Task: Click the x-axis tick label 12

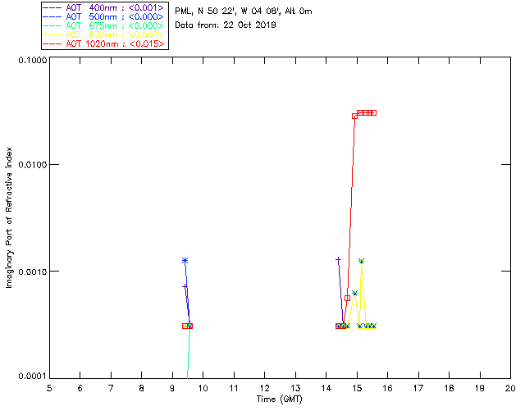Action: click(264, 388)
